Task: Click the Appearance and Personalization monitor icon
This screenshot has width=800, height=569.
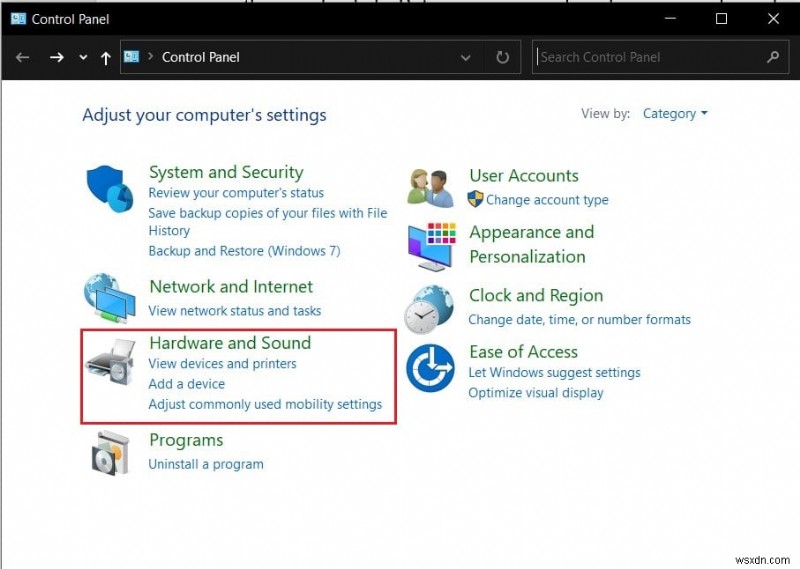Action: pos(431,246)
